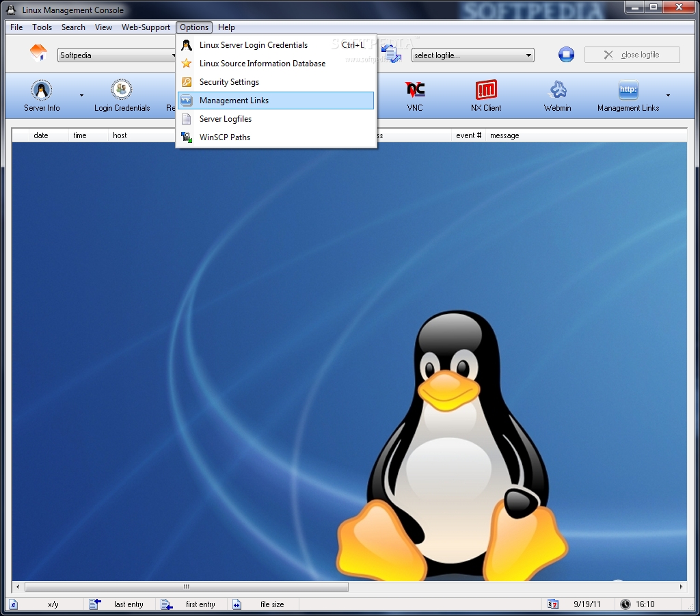This screenshot has width=700, height=616.
Task: Click the 9/19/11 date in status bar
Action: (587, 604)
